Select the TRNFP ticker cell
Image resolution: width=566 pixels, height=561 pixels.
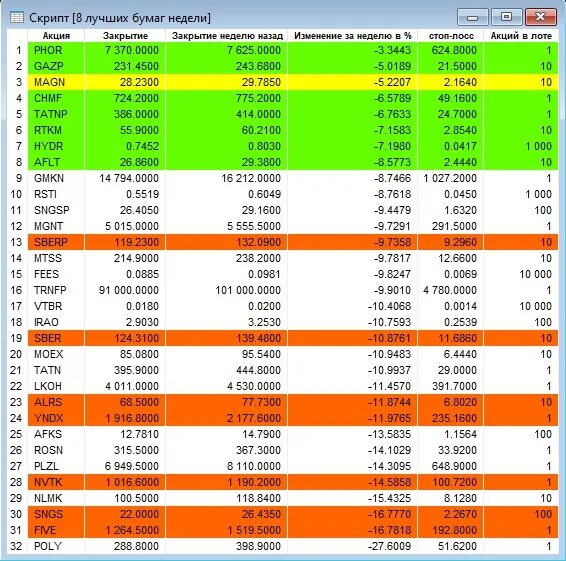56,290
